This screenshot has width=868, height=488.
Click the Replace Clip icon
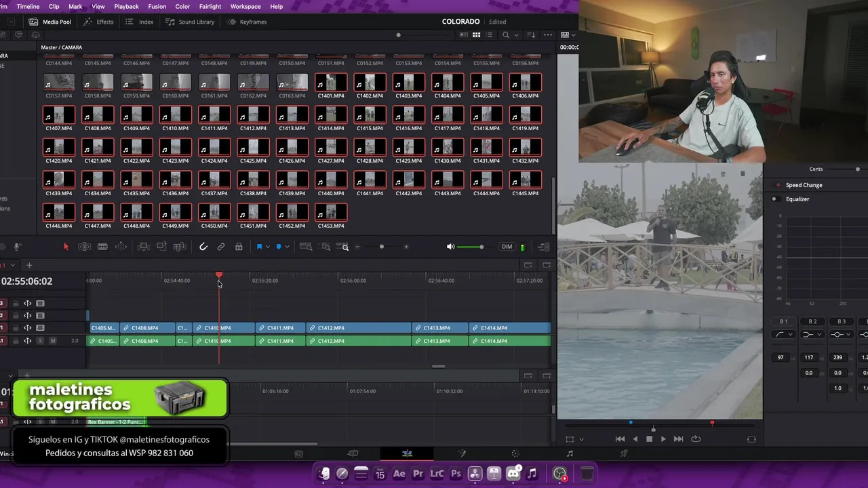tap(180, 247)
